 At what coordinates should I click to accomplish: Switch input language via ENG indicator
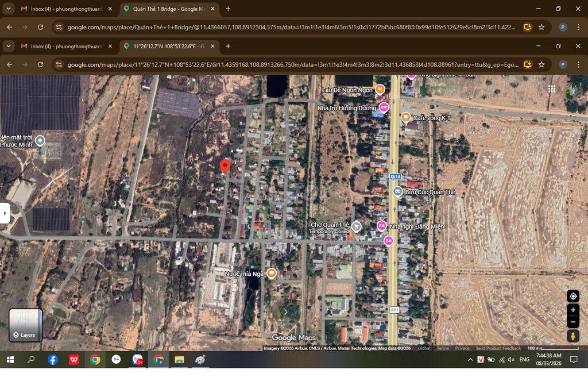[524, 360]
